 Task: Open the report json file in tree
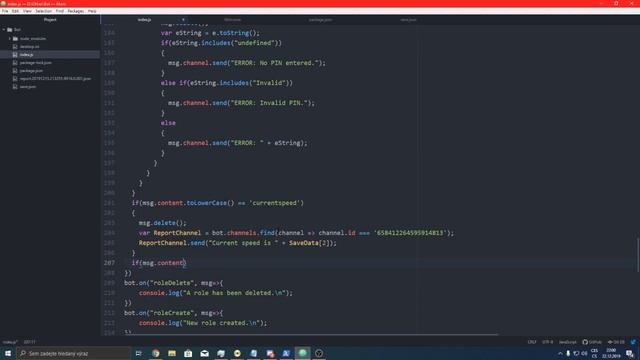(x=55, y=78)
